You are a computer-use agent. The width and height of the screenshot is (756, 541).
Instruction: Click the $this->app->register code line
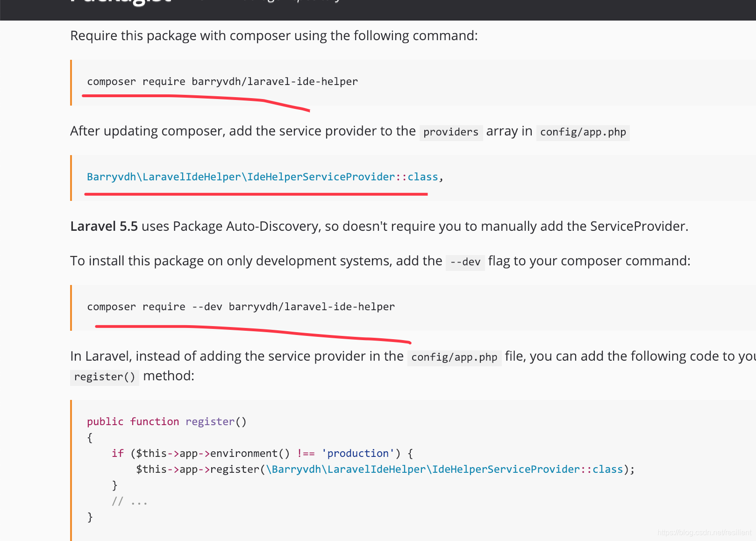(x=385, y=469)
